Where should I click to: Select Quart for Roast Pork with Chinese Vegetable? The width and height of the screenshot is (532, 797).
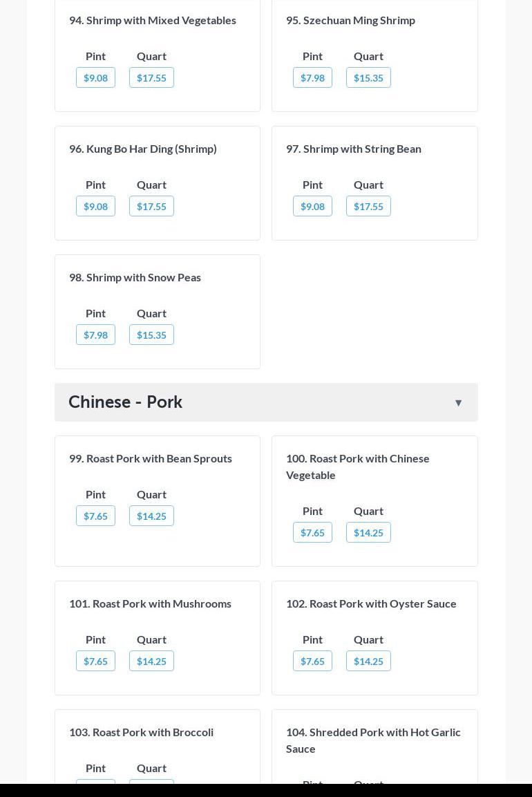click(x=368, y=532)
